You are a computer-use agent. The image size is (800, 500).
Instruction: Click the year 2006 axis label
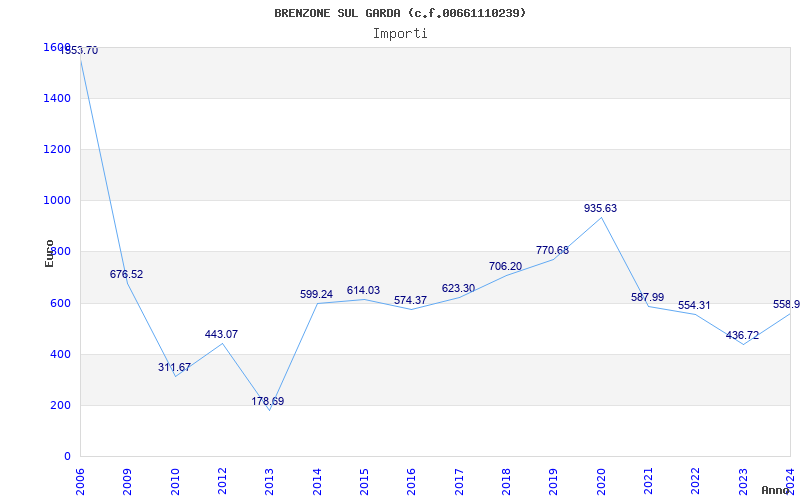(80, 482)
